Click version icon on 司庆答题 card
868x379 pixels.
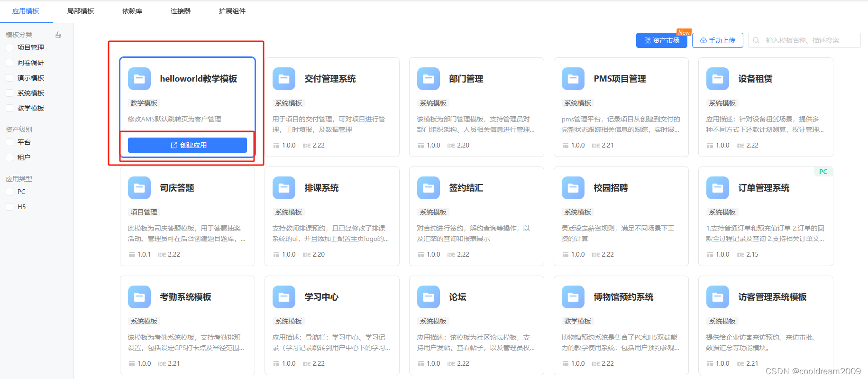coord(131,254)
